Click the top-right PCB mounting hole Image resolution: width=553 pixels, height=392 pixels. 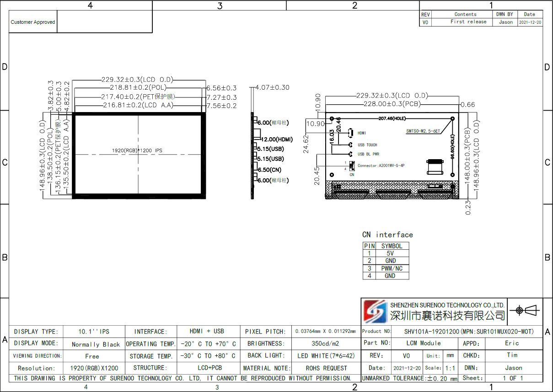[x=452, y=118]
